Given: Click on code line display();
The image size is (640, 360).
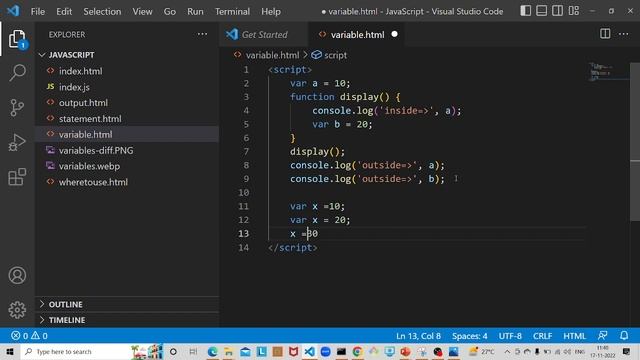Looking at the screenshot, I should [317, 151].
